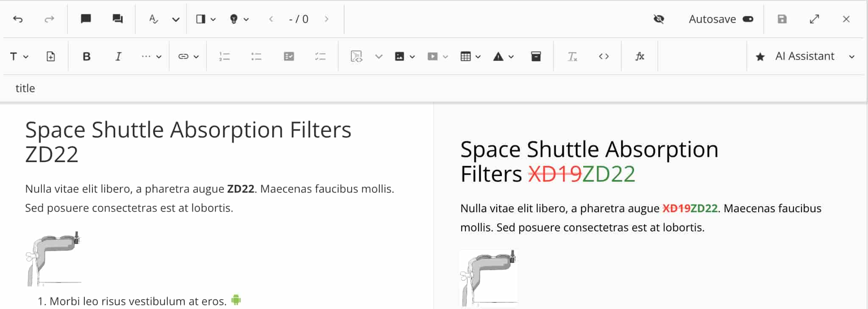The height and width of the screenshot is (309, 868).
Task: Open the source code view icon
Action: click(604, 56)
